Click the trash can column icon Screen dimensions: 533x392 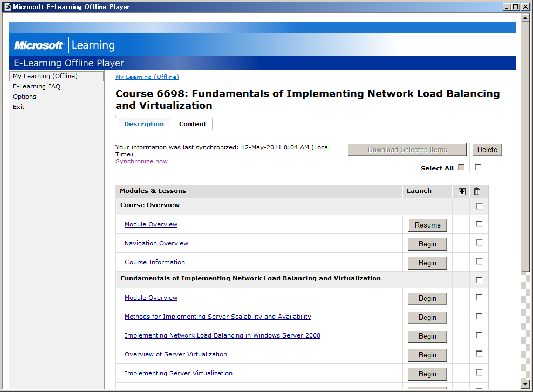point(476,191)
